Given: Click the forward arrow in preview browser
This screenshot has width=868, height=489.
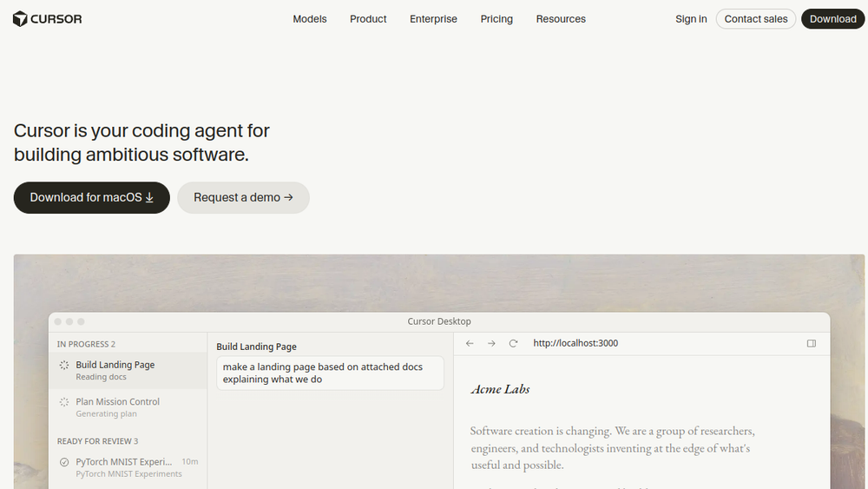Looking at the screenshot, I should click(491, 343).
